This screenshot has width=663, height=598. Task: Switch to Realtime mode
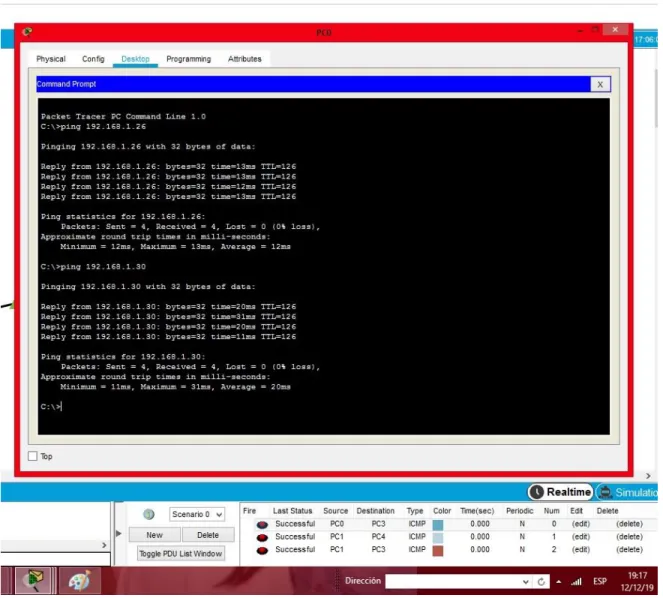(x=560, y=492)
